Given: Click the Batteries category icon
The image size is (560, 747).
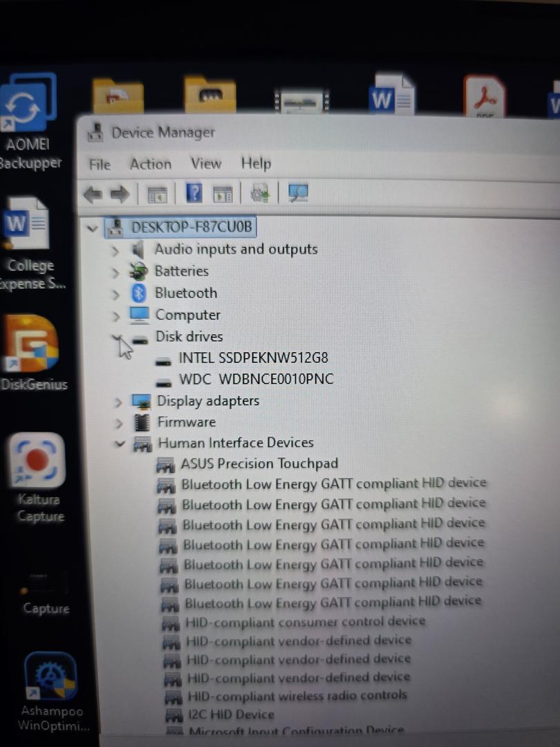Looking at the screenshot, I should pyautogui.click(x=138, y=271).
